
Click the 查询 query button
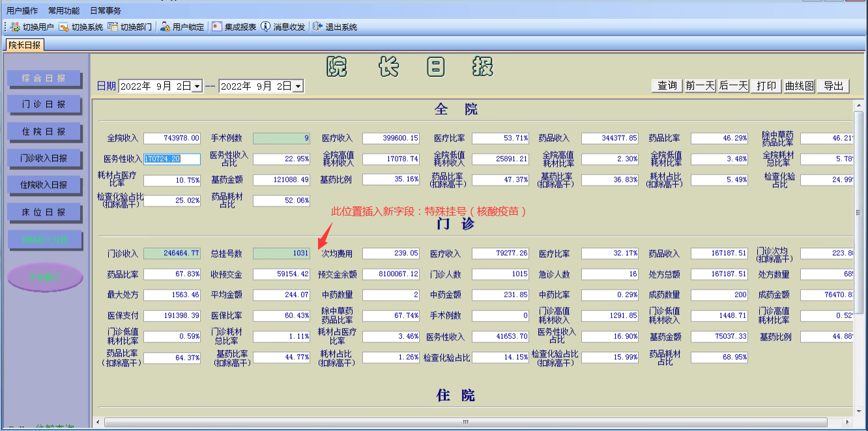tap(667, 86)
